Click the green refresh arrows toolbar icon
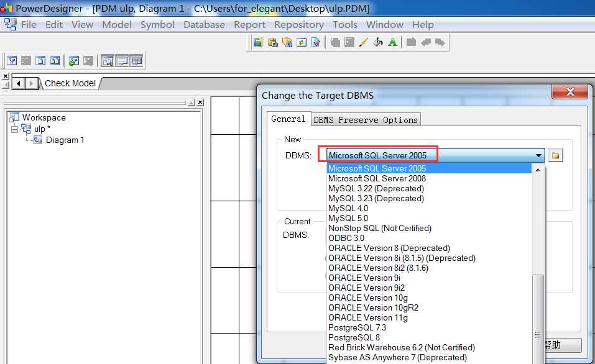The image size is (595, 364). (x=302, y=42)
